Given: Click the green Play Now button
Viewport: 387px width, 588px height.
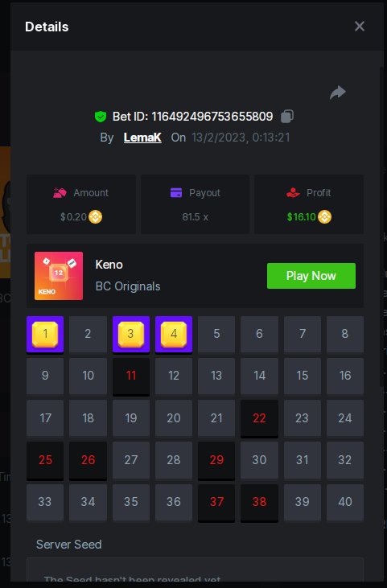Looking at the screenshot, I should coord(311,276).
